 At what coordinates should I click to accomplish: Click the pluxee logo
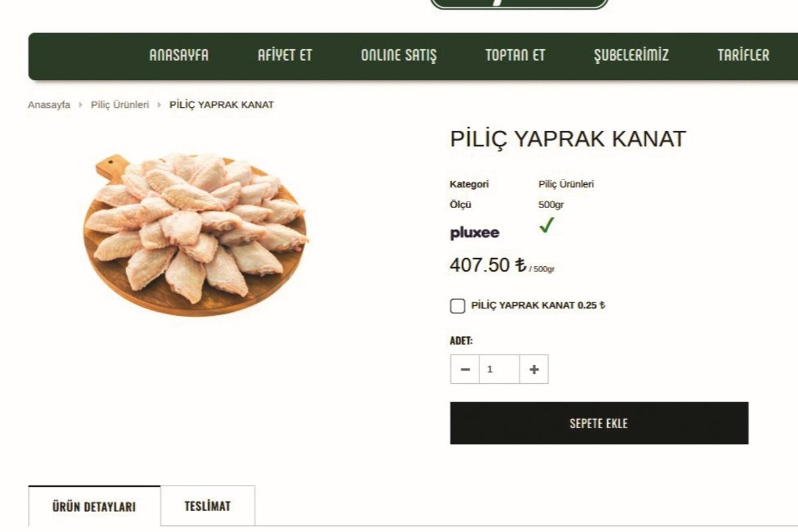coord(475,233)
